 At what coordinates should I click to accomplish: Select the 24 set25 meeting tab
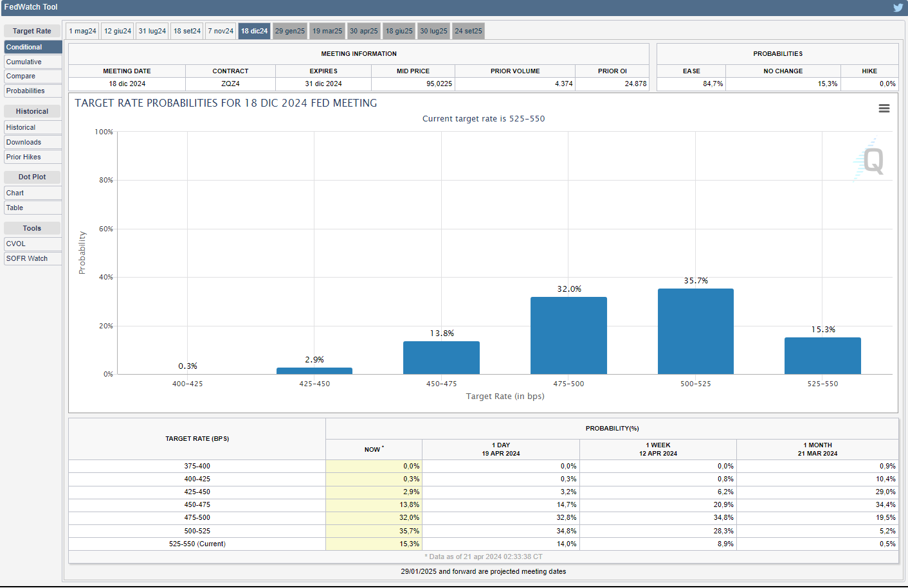(x=468, y=31)
